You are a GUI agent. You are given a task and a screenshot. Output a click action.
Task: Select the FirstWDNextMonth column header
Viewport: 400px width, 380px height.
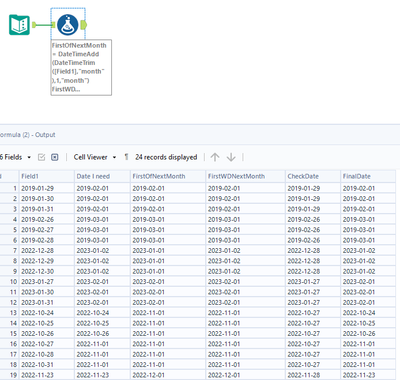[x=246, y=176]
